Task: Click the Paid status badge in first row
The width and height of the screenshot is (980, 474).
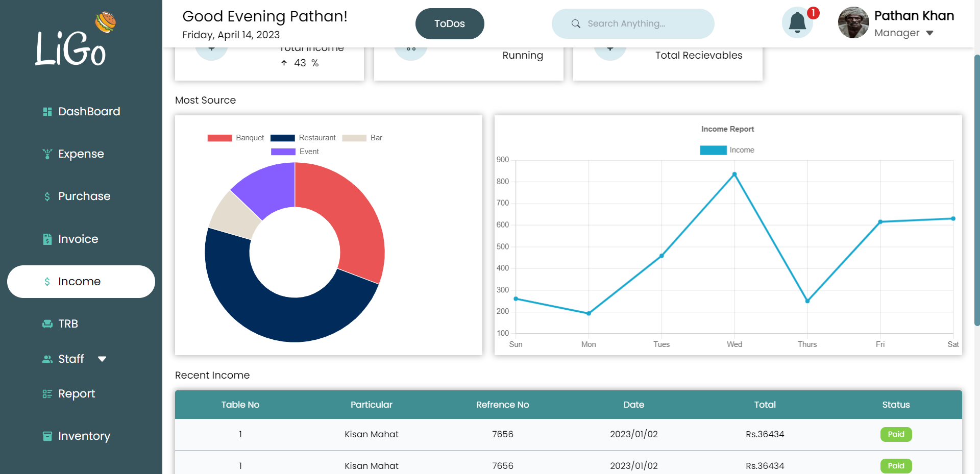Action: click(896, 434)
